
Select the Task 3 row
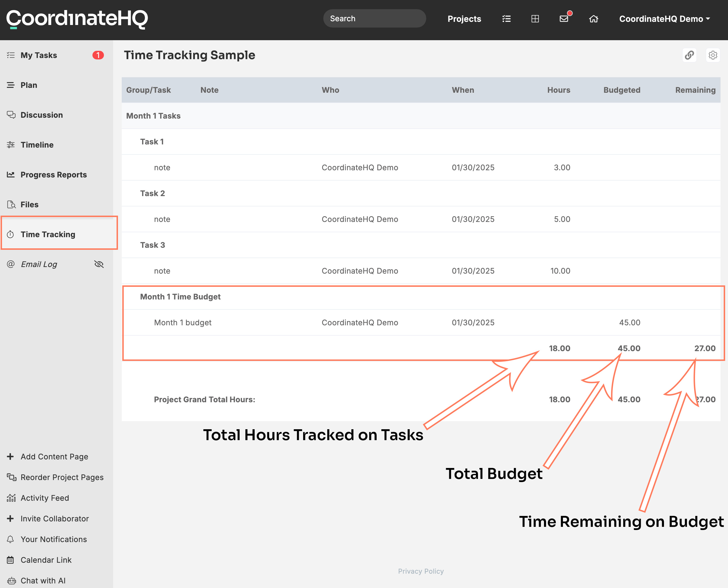tap(421, 245)
